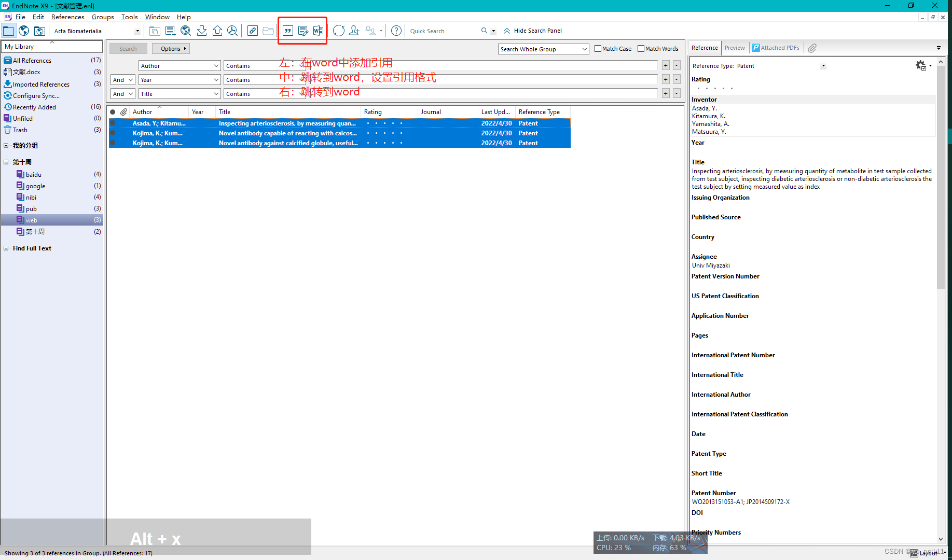Click Format Bibliography icon
Image resolution: width=952 pixels, height=560 pixels.
(303, 31)
